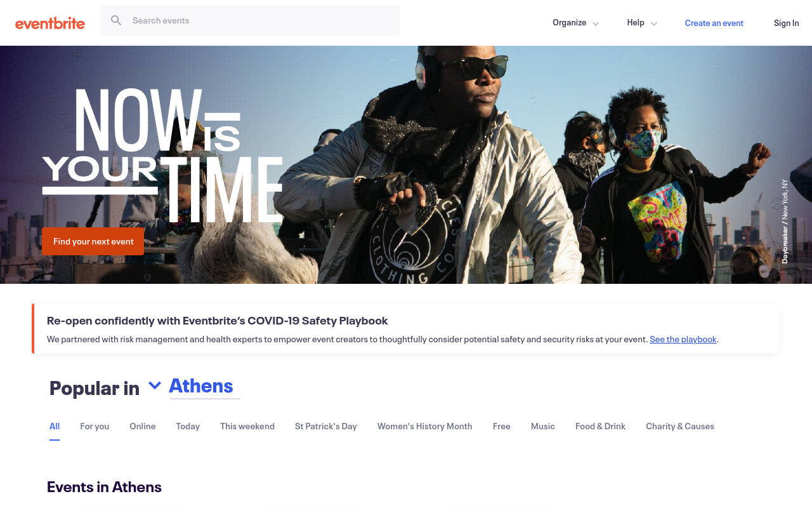812x508 pixels.
Task: Click the Create an event link
Action: [x=714, y=23]
